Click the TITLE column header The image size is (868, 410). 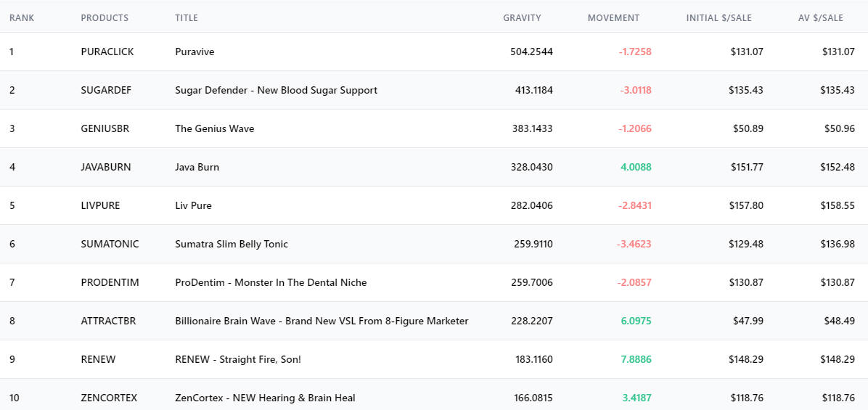[x=187, y=17]
